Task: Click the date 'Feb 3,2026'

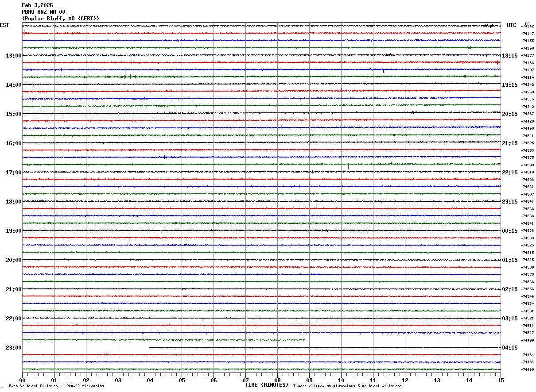Action: (37, 5)
